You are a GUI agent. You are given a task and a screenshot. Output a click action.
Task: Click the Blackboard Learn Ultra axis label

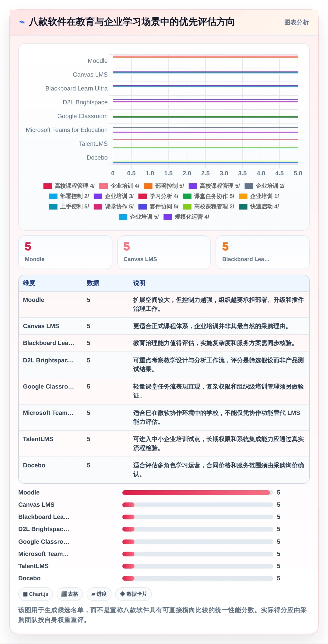76,89
